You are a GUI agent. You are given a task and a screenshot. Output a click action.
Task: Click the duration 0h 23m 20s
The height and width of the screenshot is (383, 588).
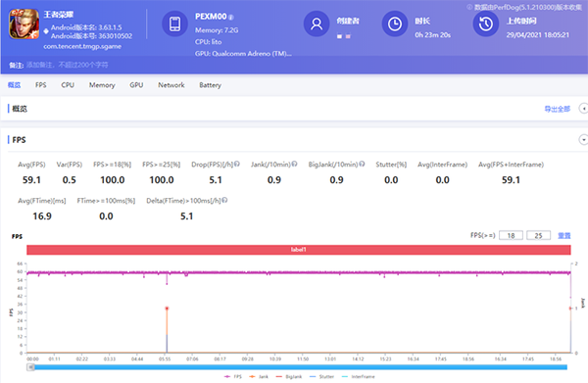point(433,35)
